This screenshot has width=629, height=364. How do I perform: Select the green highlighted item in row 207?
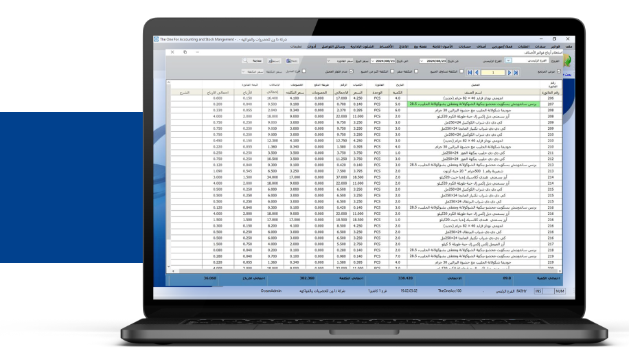[x=473, y=104]
